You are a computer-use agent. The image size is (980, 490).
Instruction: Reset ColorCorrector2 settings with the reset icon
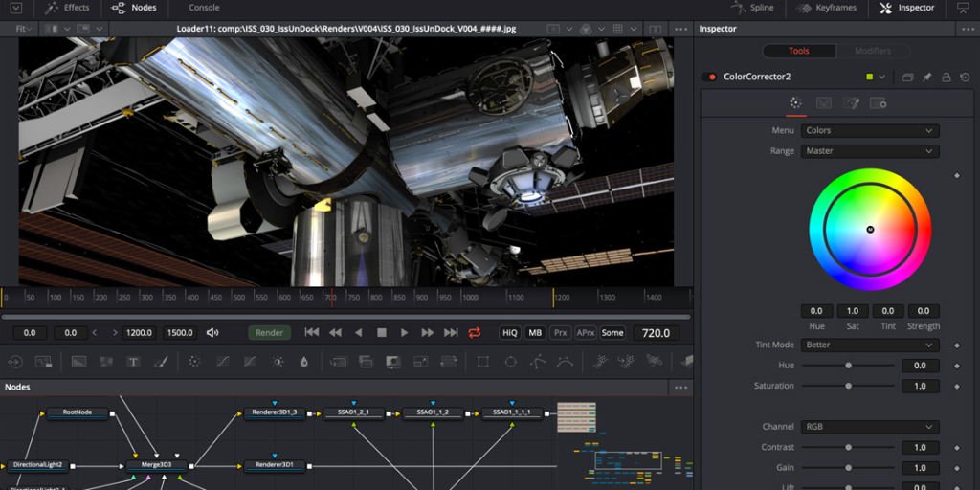966,77
